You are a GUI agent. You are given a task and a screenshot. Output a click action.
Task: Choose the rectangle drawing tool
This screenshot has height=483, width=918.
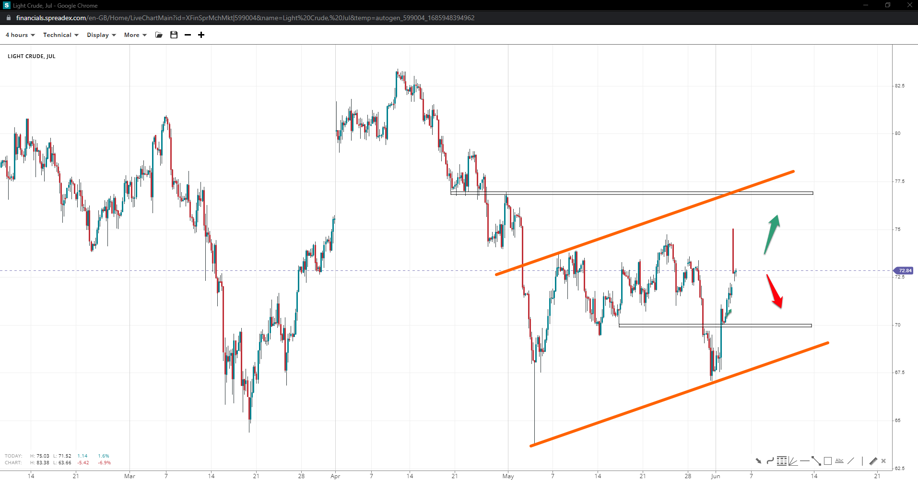828,461
